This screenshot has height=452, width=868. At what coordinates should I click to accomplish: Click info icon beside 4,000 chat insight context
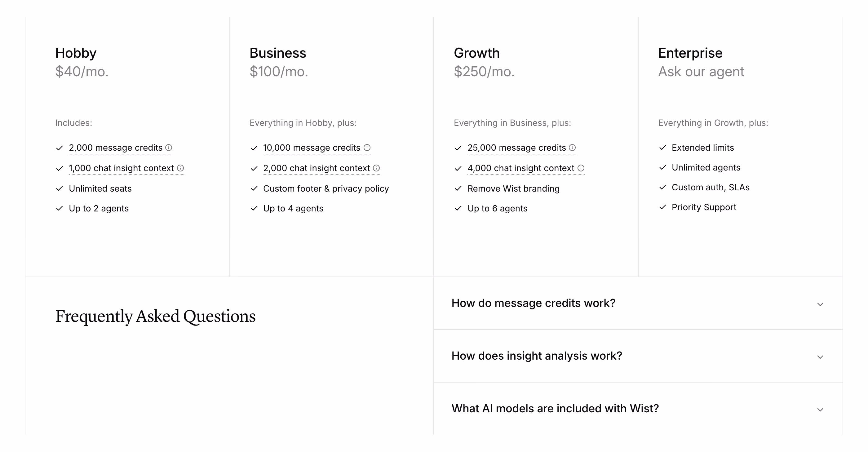point(581,168)
